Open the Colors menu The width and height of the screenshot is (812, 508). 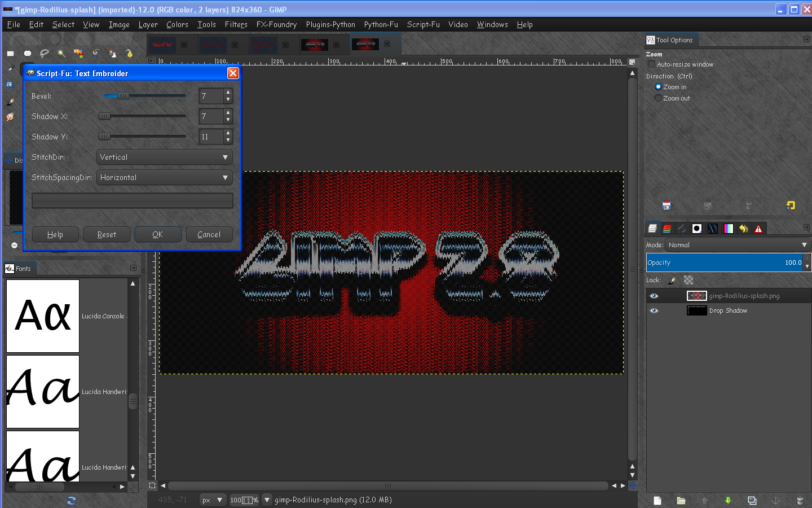[177, 25]
